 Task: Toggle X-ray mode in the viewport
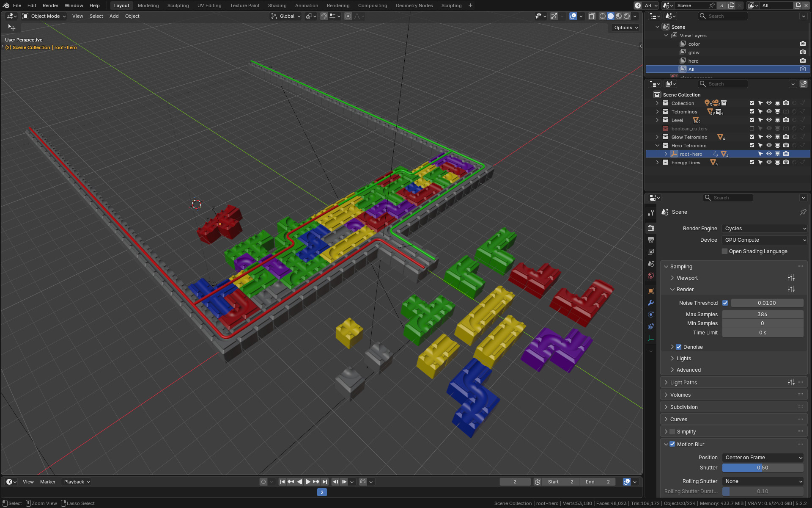pos(592,16)
